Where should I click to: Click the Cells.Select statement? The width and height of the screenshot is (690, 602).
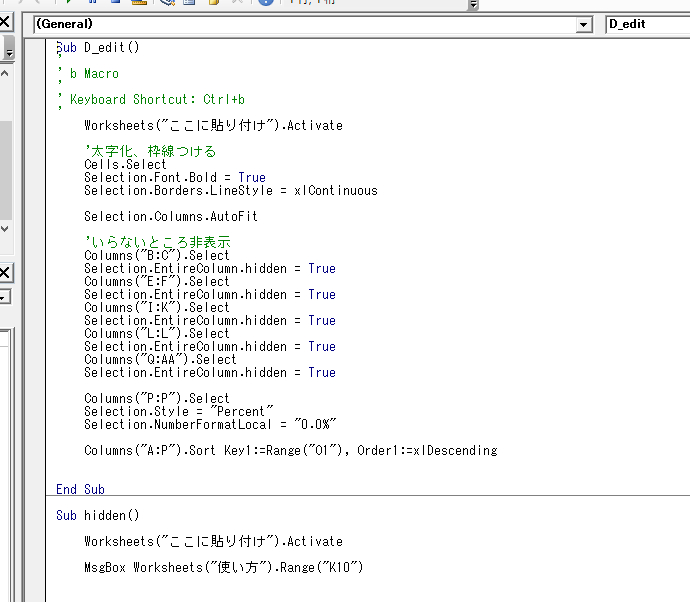point(125,165)
